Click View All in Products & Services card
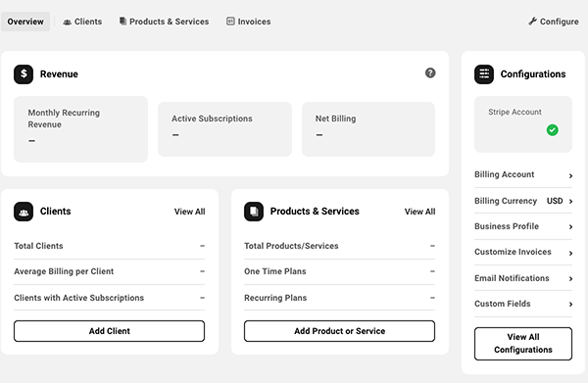Screen dimensions: 588x383 click(420, 212)
